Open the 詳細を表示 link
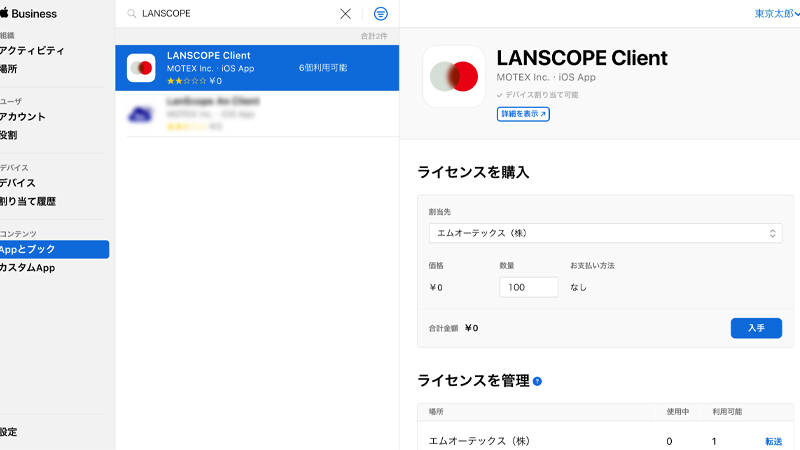The height and width of the screenshot is (450, 800). 523,114
